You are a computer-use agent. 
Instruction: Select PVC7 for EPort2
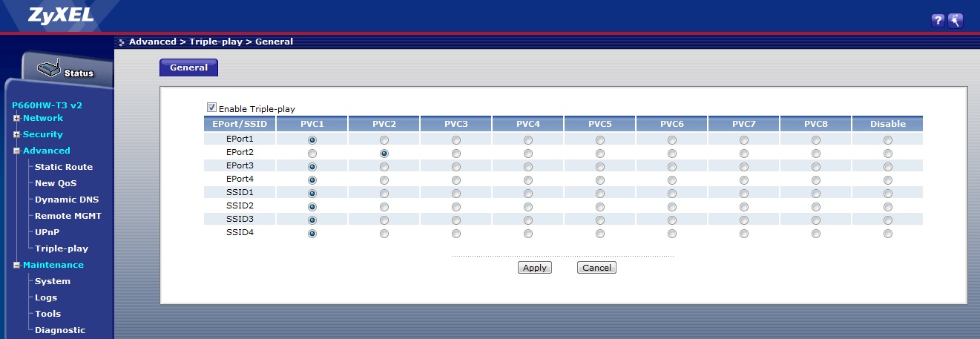coord(744,153)
